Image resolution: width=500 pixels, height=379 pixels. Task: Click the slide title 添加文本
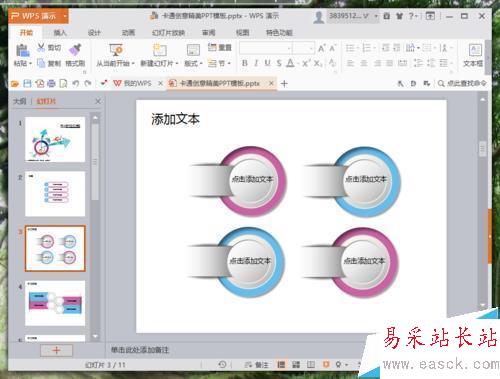176,119
